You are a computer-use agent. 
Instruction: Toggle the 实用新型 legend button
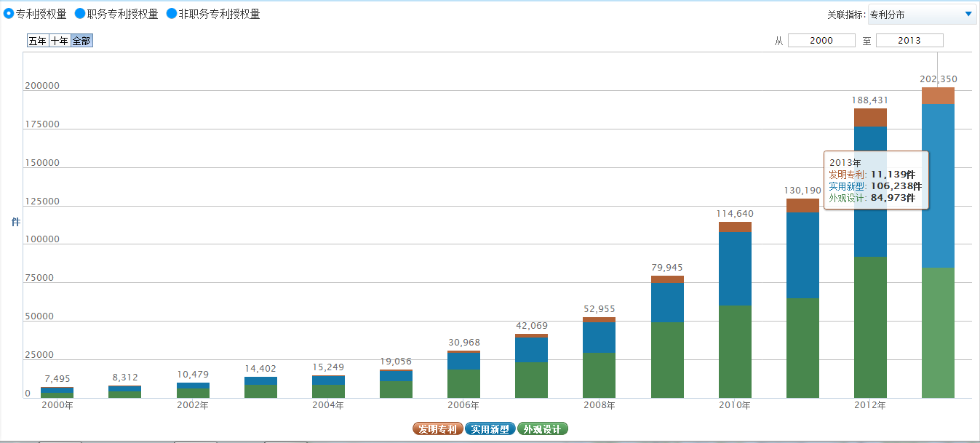490,429
